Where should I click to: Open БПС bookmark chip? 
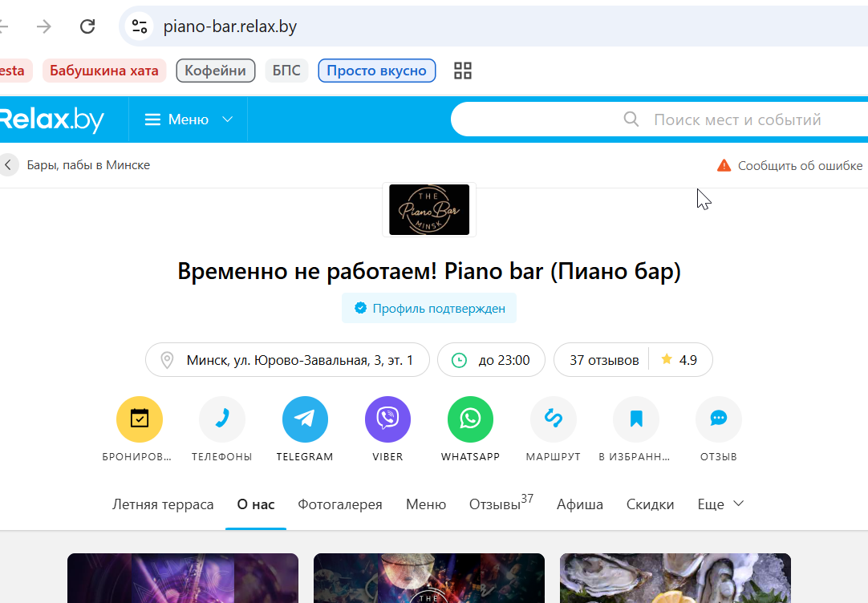pos(286,71)
